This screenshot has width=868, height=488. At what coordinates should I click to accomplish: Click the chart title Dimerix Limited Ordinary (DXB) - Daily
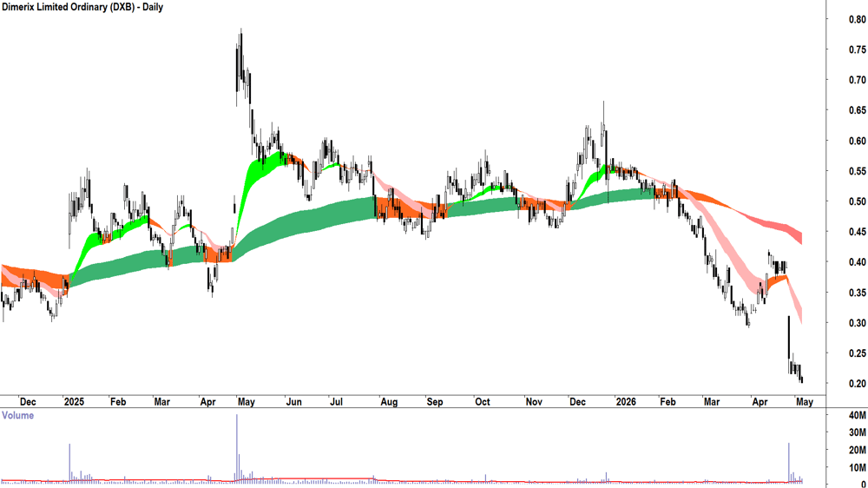click(x=82, y=7)
